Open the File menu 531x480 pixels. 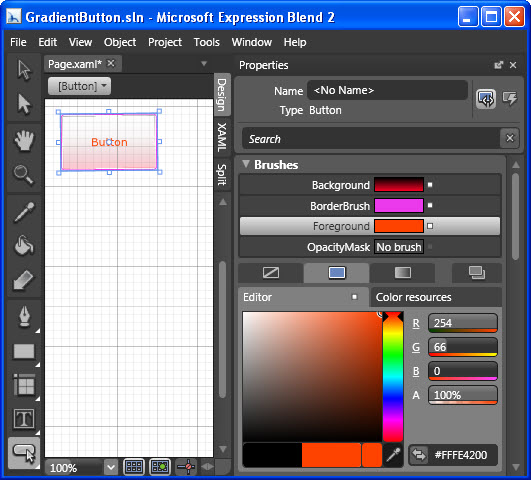point(18,42)
